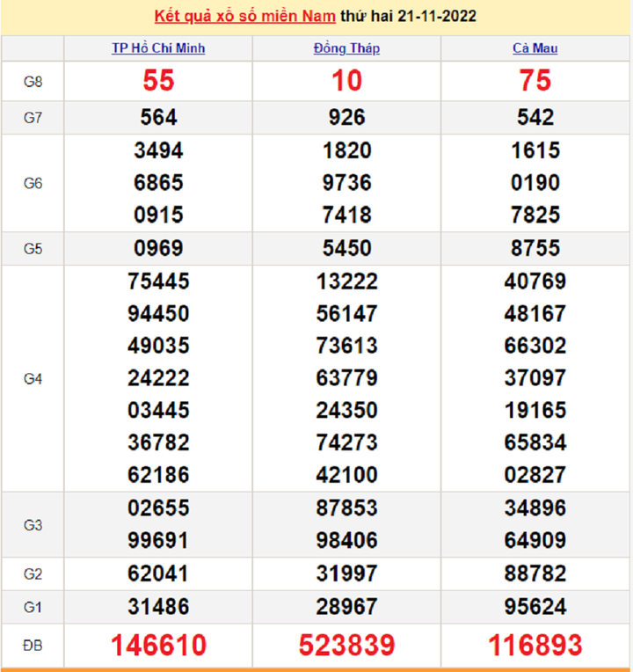Image resolution: width=633 pixels, height=672 pixels.
Task: Click the ĐB row label
Action: [x=33, y=646]
